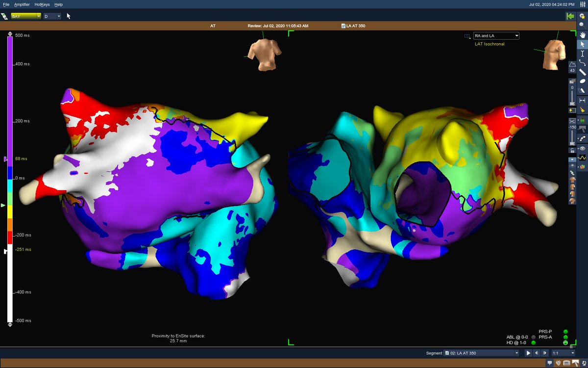Expand the yellow BAY dropdown
This screenshot has width=588, height=368.
(x=26, y=16)
